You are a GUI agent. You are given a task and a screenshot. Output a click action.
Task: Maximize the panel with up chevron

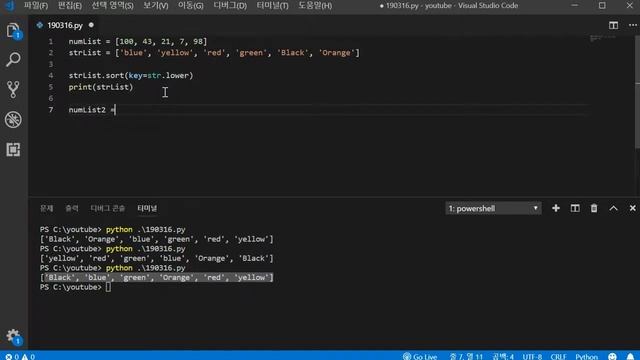click(613, 208)
